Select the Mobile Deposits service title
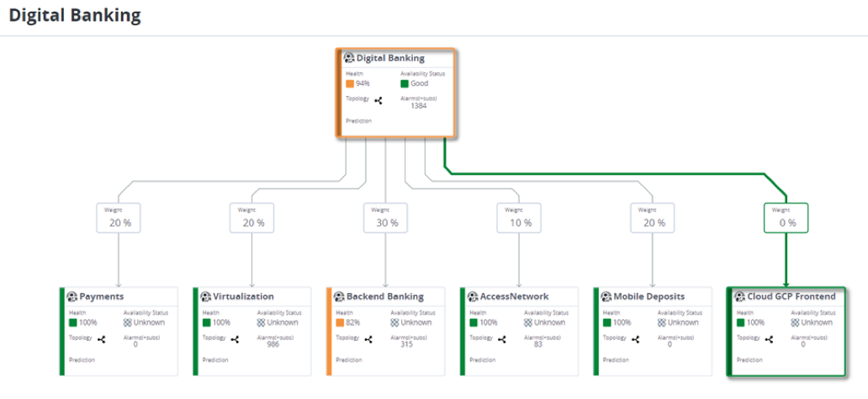The height and width of the screenshot is (399, 868). point(648,297)
